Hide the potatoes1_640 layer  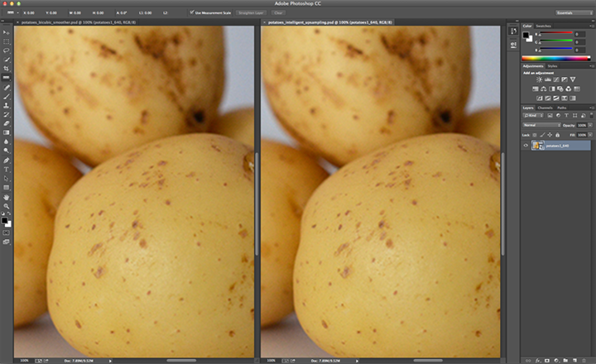[526, 146]
